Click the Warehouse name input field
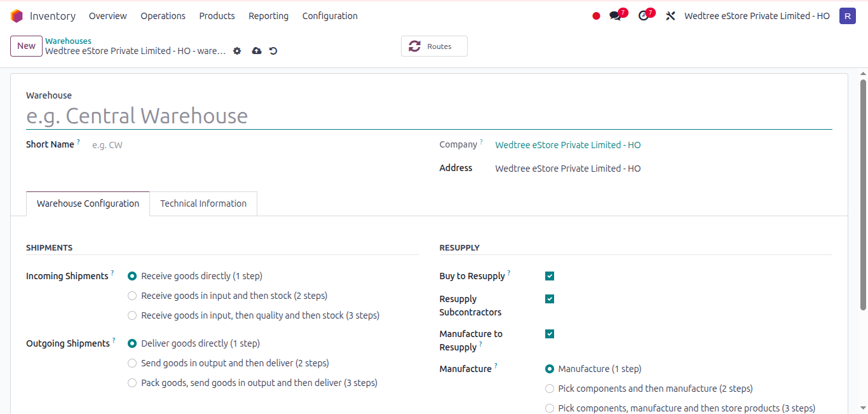The width and height of the screenshot is (868, 414). coord(429,116)
